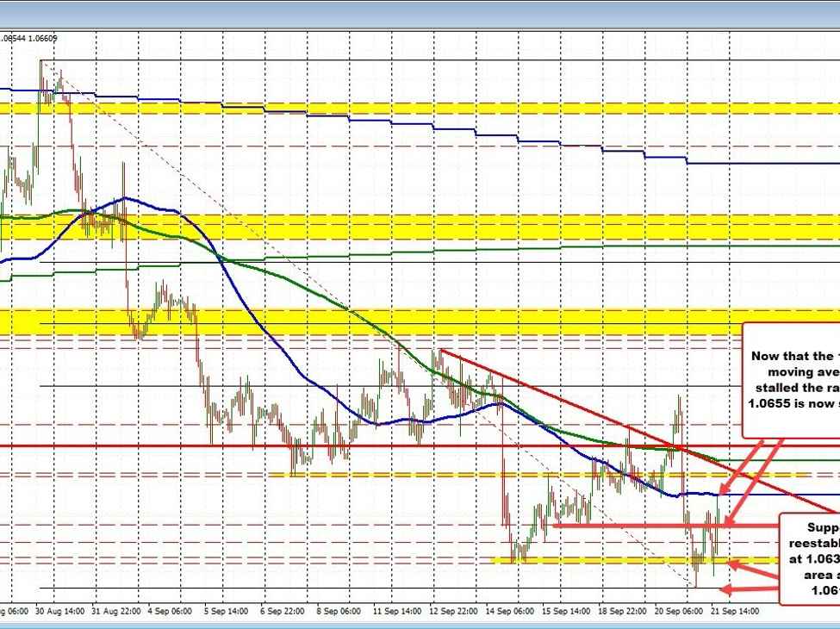The height and width of the screenshot is (629, 840).
Task: Click the 18 Sep 22:00 axis label
Action: (622, 610)
